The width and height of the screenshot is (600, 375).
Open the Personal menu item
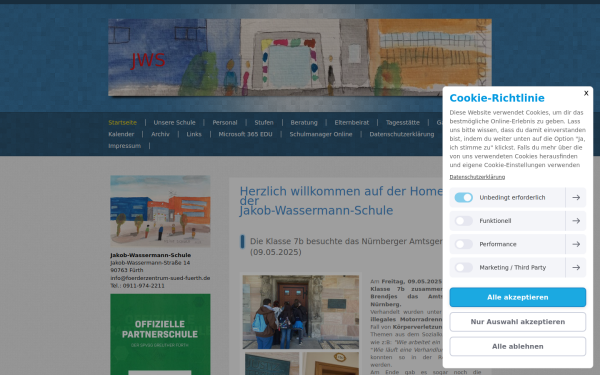(225, 122)
